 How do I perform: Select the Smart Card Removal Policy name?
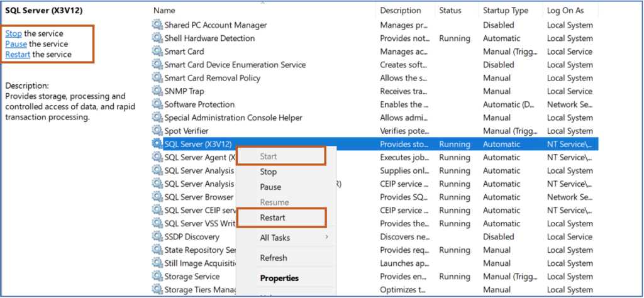point(213,77)
